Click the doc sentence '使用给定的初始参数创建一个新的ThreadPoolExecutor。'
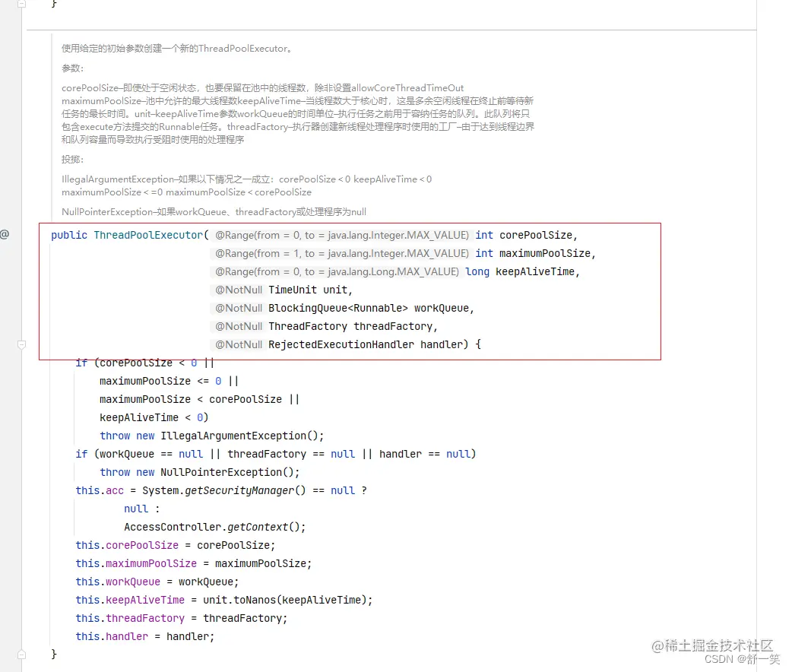 [x=177, y=49]
